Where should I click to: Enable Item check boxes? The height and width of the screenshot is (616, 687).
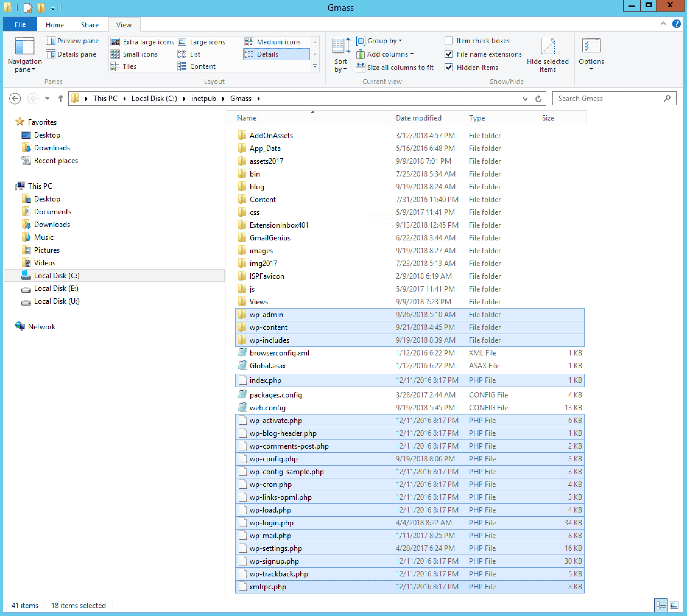click(x=449, y=40)
